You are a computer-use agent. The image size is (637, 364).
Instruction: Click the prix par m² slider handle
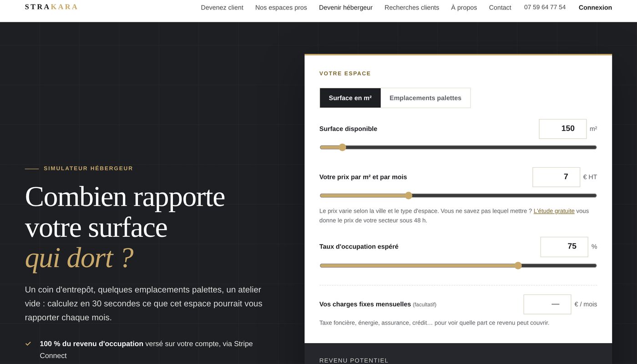click(409, 195)
